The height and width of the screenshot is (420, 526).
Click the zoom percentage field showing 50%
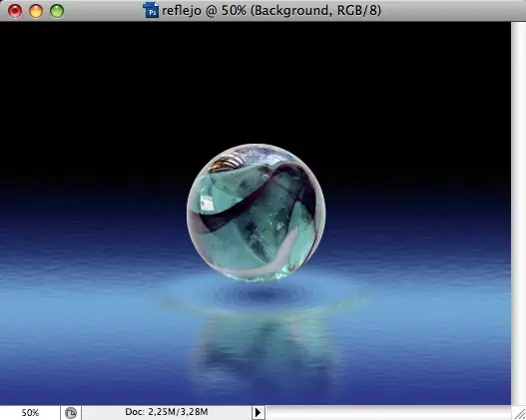pyautogui.click(x=30, y=413)
